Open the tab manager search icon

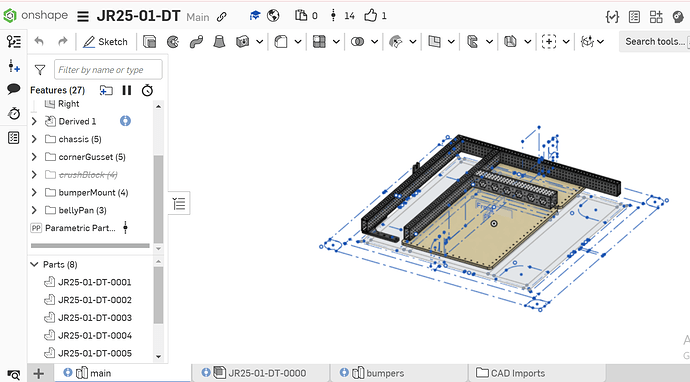coord(14,375)
